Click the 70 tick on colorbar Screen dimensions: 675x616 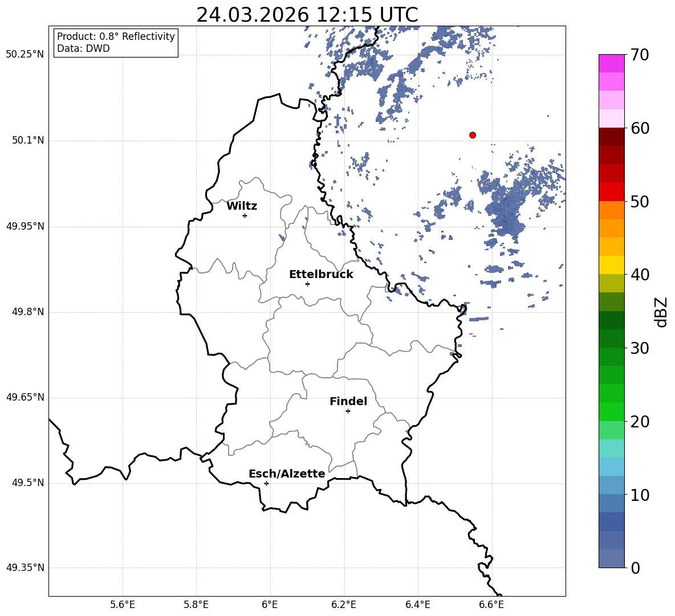pyautogui.click(x=639, y=55)
